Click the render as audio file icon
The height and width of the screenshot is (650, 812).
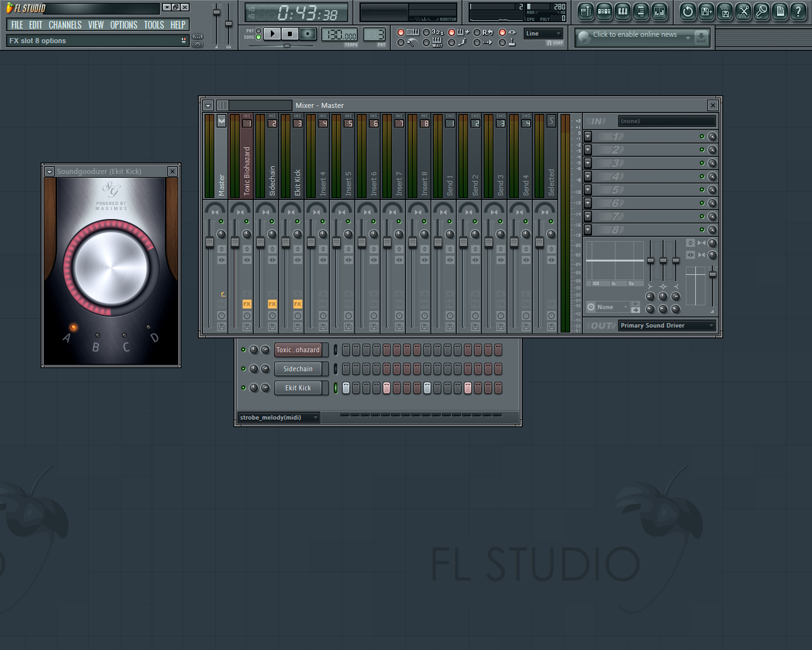[725, 11]
